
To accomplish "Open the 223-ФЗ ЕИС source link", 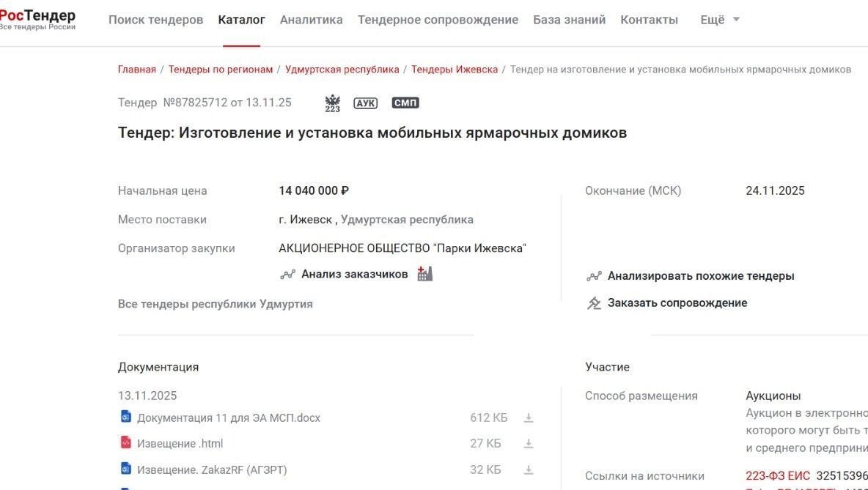I will click(776, 475).
